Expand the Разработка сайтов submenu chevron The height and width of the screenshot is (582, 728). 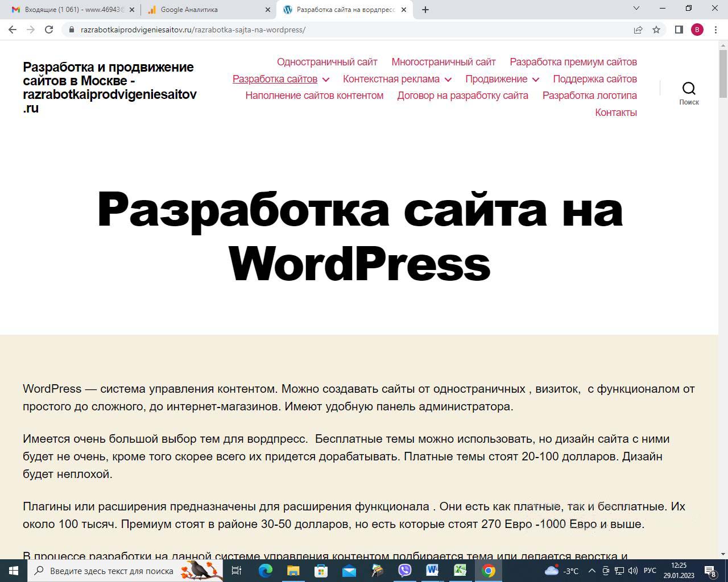pyautogui.click(x=325, y=80)
